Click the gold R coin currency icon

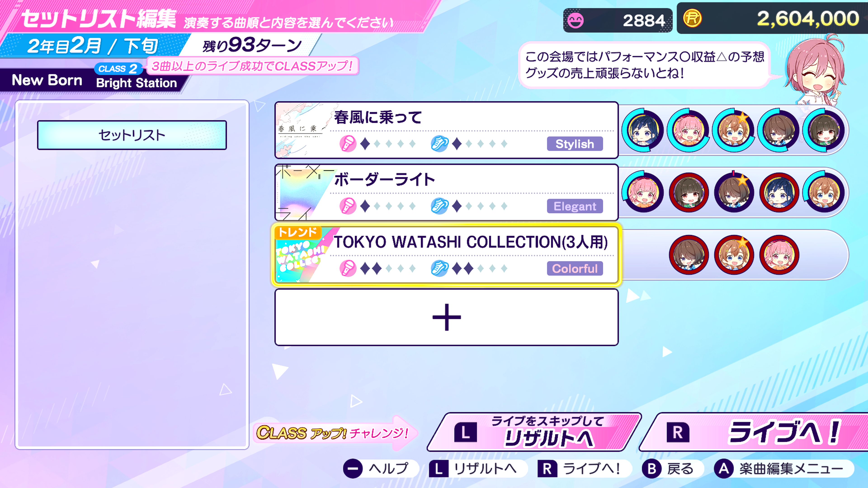[692, 19]
